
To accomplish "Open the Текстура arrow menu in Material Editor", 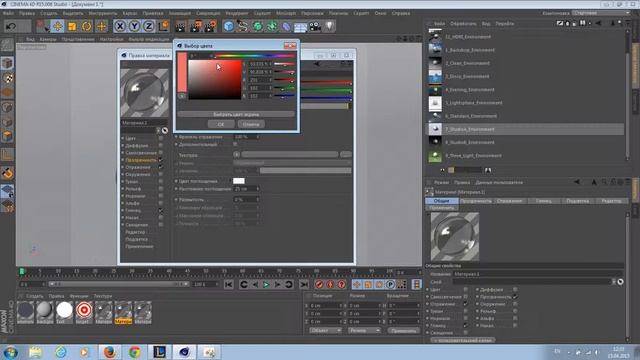I will coord(237,155).
